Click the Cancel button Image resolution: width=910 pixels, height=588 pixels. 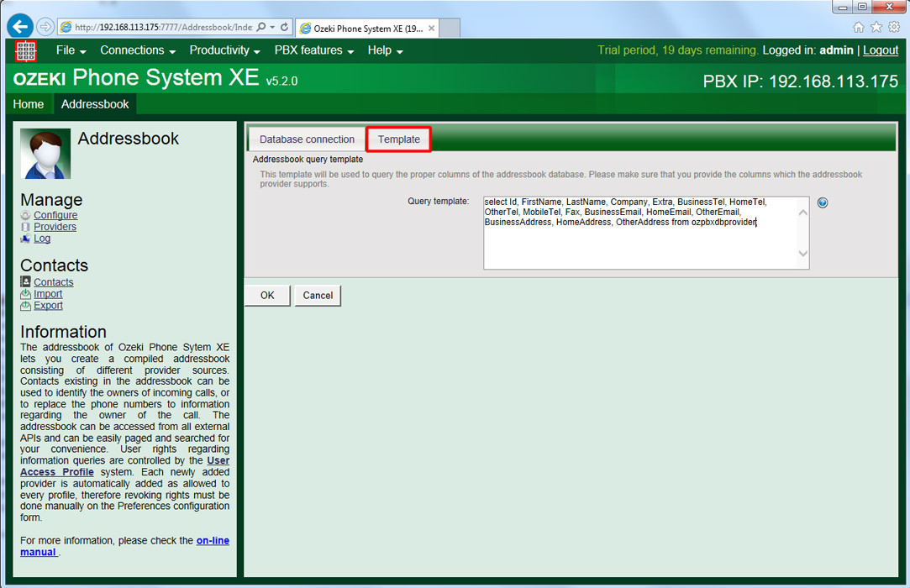tap(318, 296)
